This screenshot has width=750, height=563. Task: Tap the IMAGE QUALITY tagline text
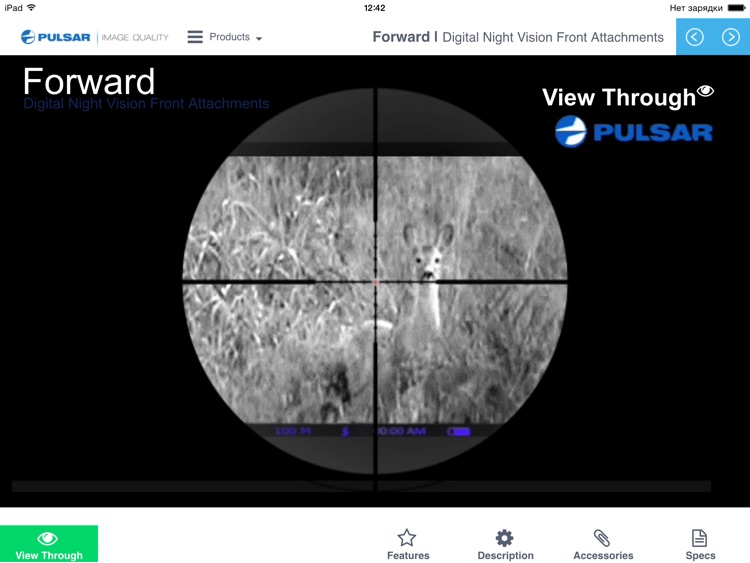pos(135,37)
